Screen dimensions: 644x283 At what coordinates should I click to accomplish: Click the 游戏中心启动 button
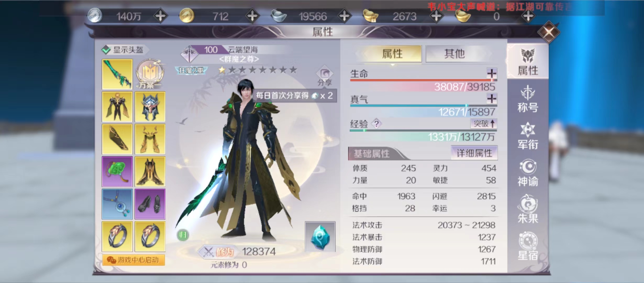tap(134, 260)
